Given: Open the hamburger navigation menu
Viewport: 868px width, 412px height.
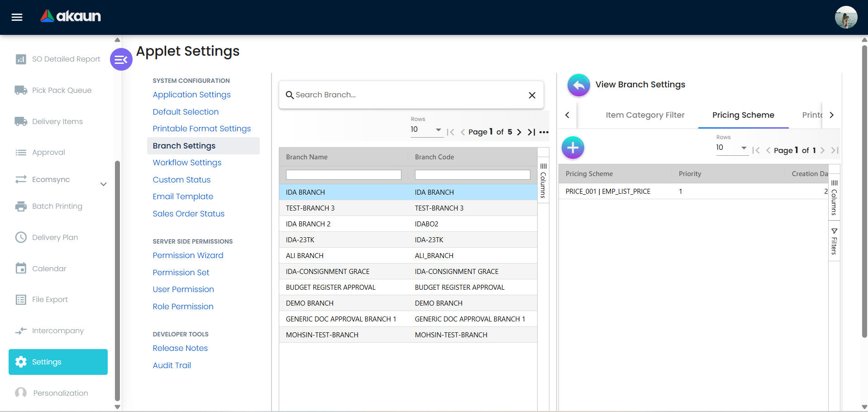Looking at the screenshot, I should [17, 17].
